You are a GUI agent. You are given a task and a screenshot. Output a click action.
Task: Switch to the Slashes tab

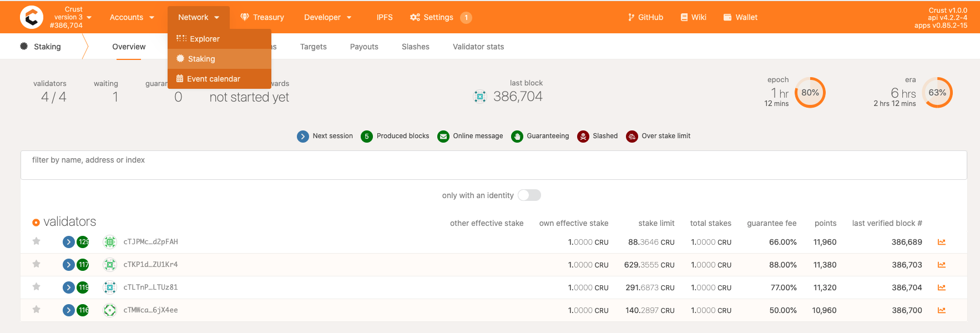click(x=416, y=47)
